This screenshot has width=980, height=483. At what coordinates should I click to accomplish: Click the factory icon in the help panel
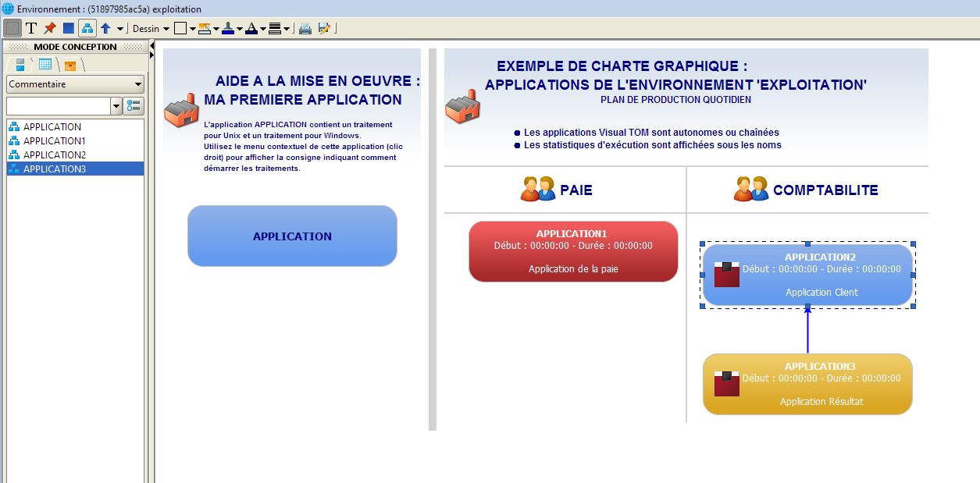[x=181, y=110]
